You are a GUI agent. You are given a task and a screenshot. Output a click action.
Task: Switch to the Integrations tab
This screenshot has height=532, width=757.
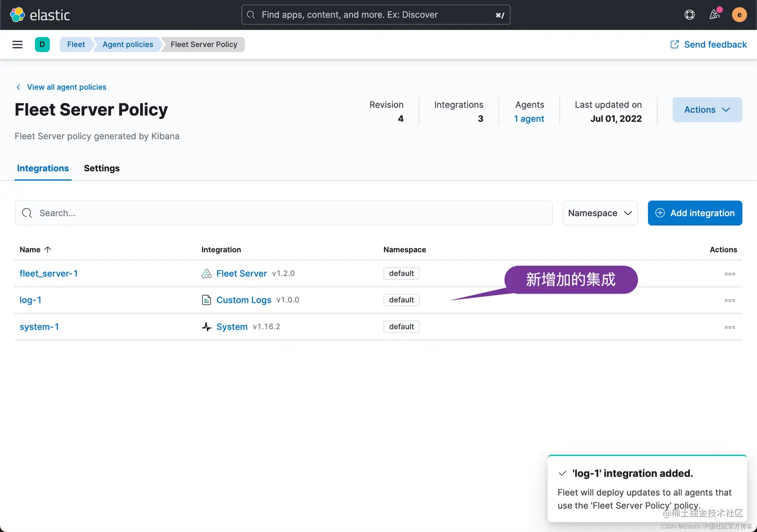point(43,168)
